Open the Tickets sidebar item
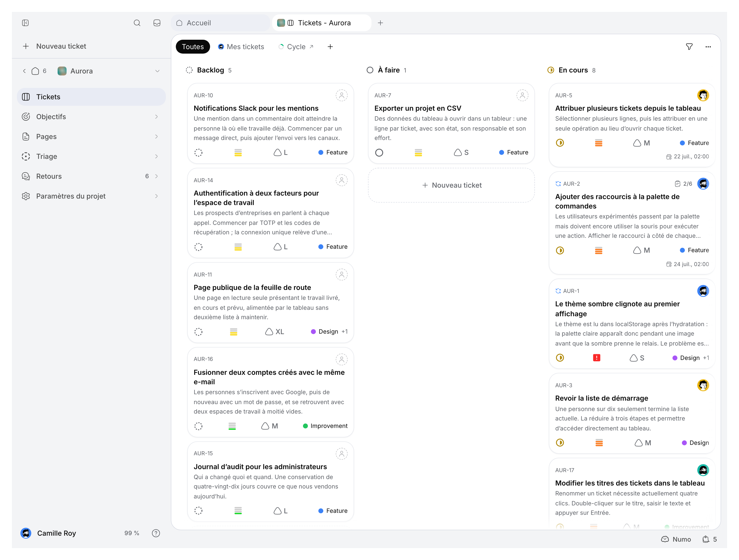 tap(91, 97)
